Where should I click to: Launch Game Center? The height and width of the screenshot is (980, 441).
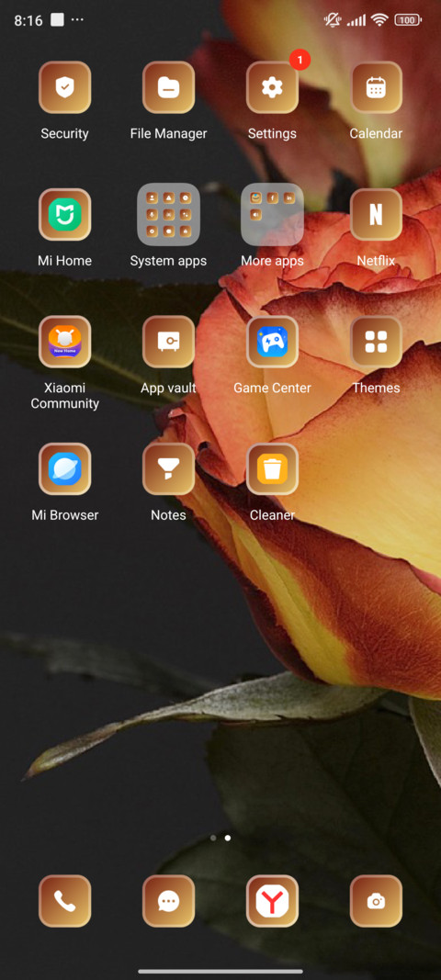coord(272,342)
